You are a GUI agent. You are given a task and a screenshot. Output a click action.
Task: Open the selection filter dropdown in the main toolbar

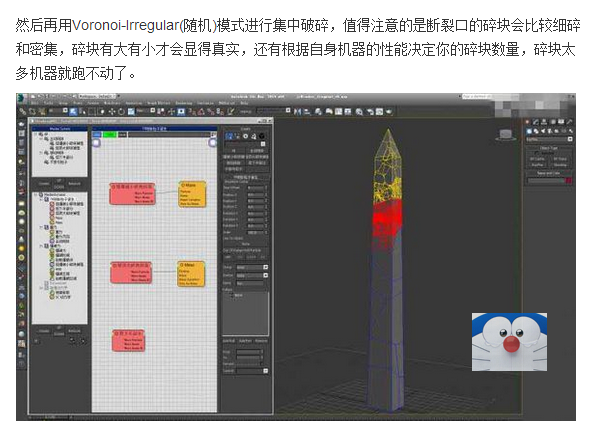tap(59, 111)
